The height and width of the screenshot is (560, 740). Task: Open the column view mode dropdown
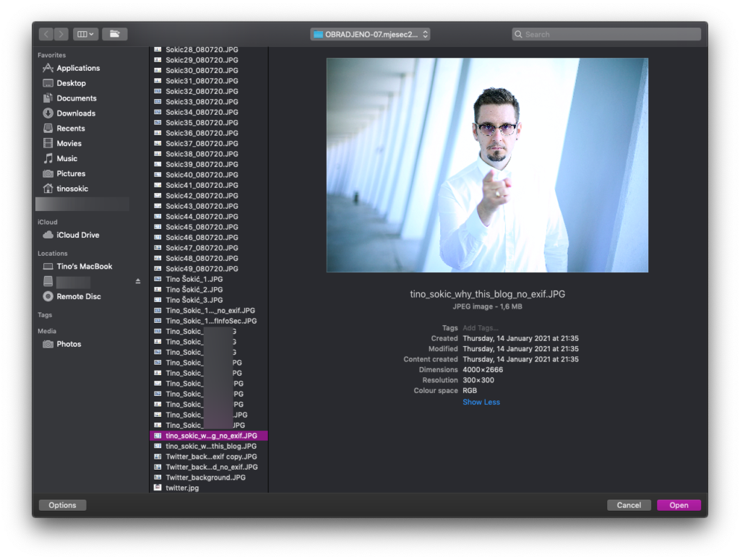(85, 34)
